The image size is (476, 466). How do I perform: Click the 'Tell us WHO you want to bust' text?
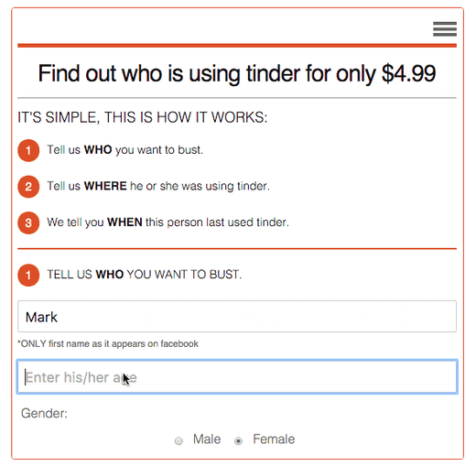pyautogui.click(x=125, y=150)
